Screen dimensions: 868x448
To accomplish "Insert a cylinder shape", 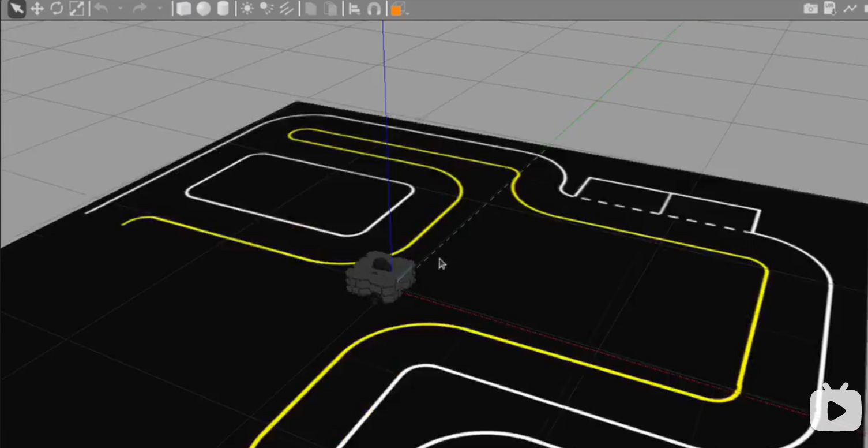I will 223,9.
